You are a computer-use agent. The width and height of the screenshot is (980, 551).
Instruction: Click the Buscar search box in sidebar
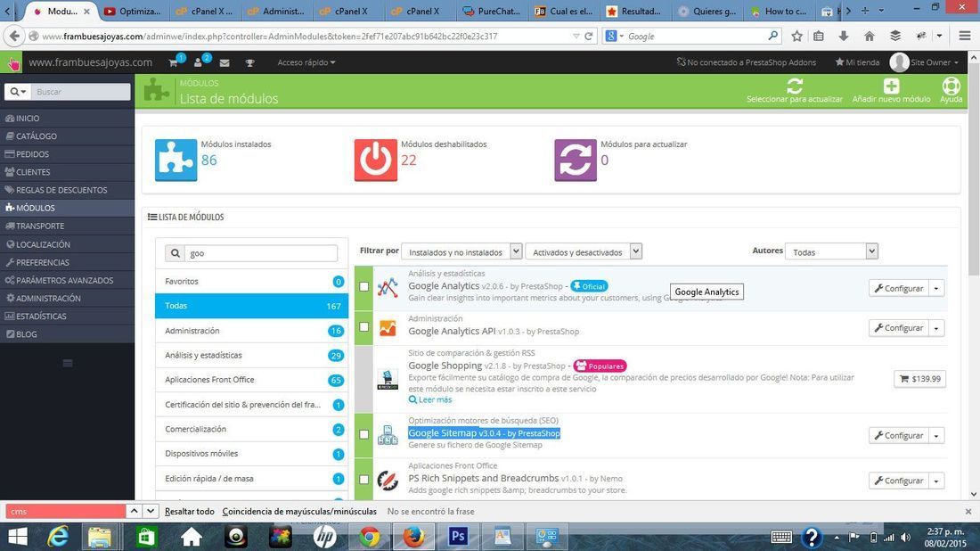coord(80,92)
